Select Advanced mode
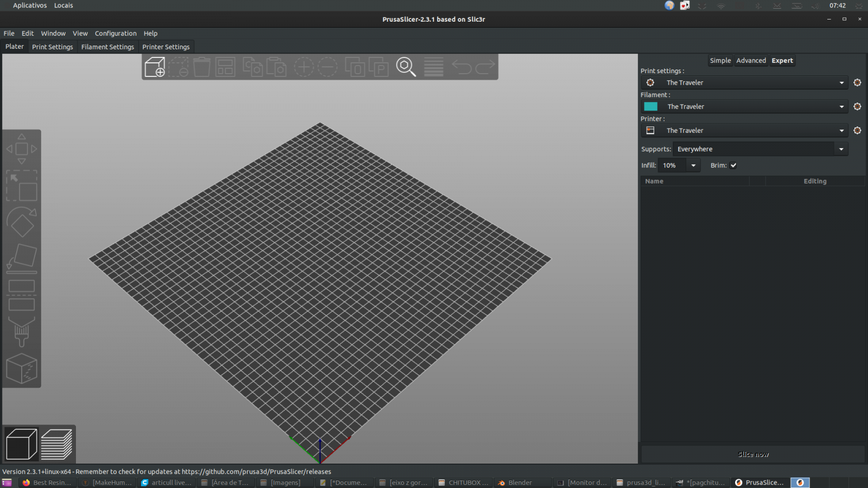Viewport: 868px width, 488px height. tap(751, 61)
